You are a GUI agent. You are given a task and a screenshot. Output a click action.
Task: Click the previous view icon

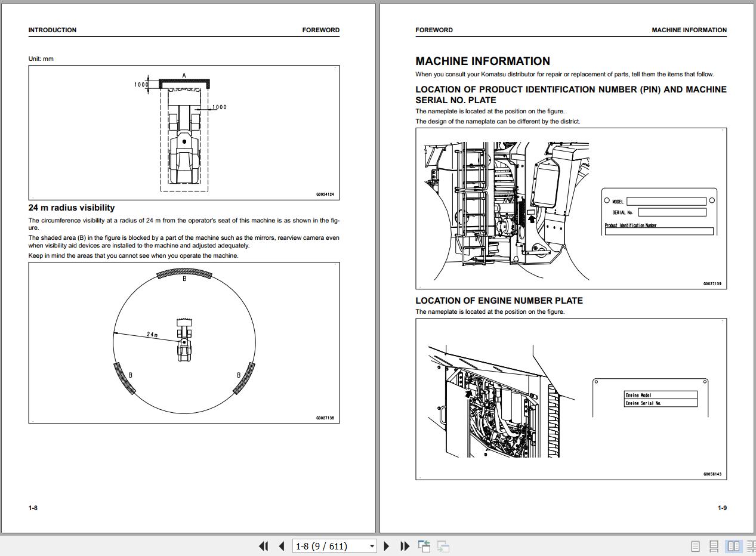[x=424, y=546]
